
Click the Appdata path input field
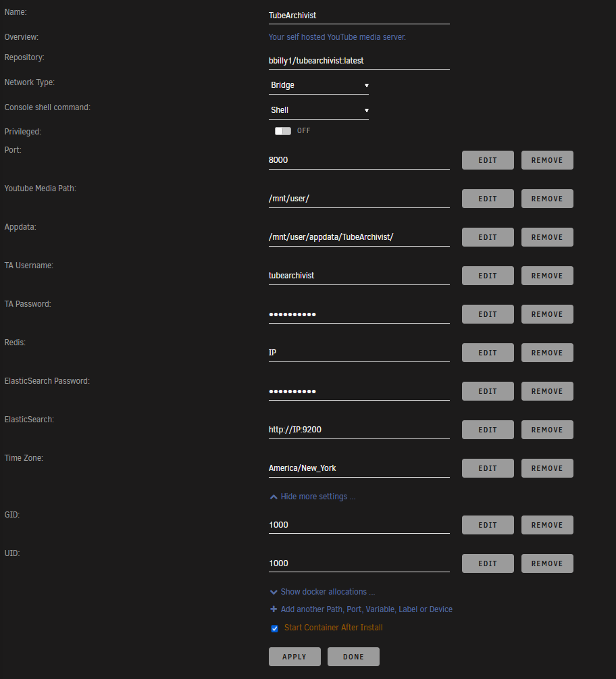tap(359, 237)
